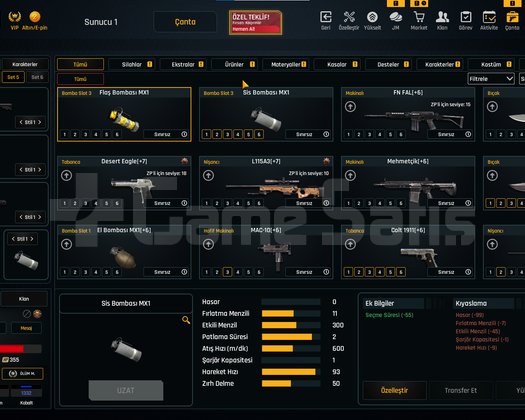The width and height of the screenshot is (525, 420).
Task: Click the red progress bar above 355
Action: (x=21, y=349)
